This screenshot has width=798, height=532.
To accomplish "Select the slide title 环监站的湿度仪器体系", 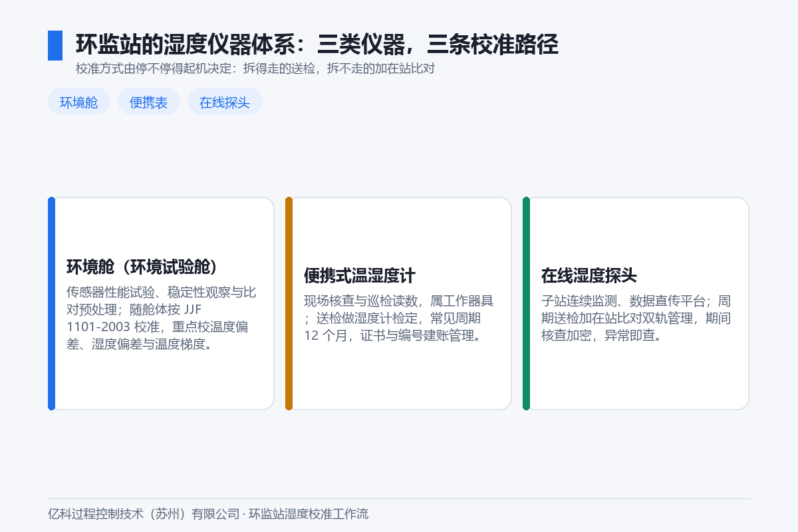I will coord(317,45).
